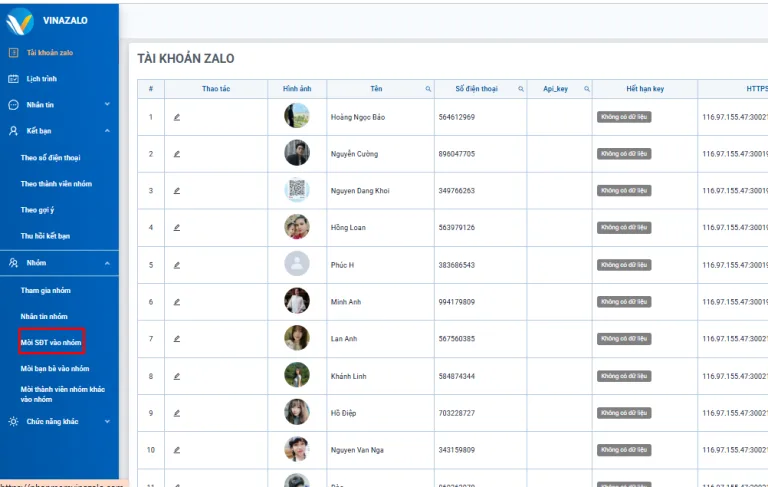Collapse the Nhóm menu section

[x=107, y=263]
